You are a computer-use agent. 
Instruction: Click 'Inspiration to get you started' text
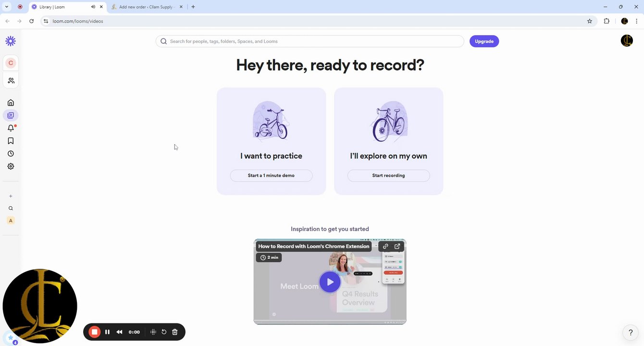(x=330, y=229)
